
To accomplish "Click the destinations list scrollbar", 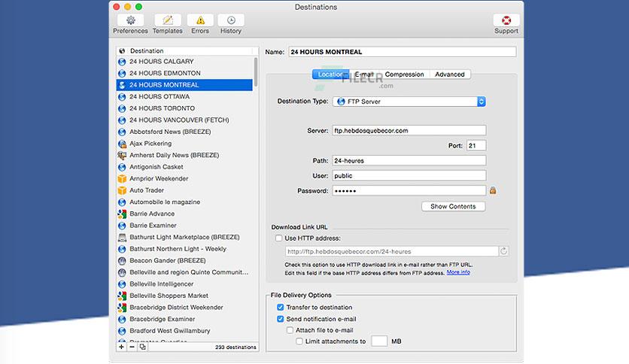I will 256,71.
